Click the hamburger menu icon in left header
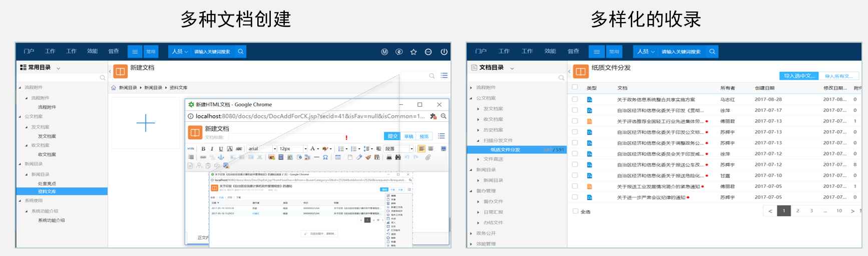The image size is (868, 256). [x=135, y=52]
